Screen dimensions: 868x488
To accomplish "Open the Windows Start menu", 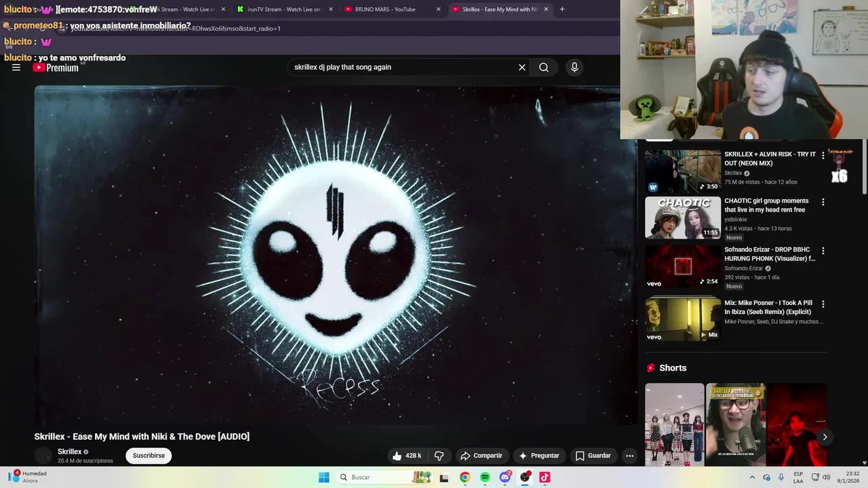I will tap(323, 477).
